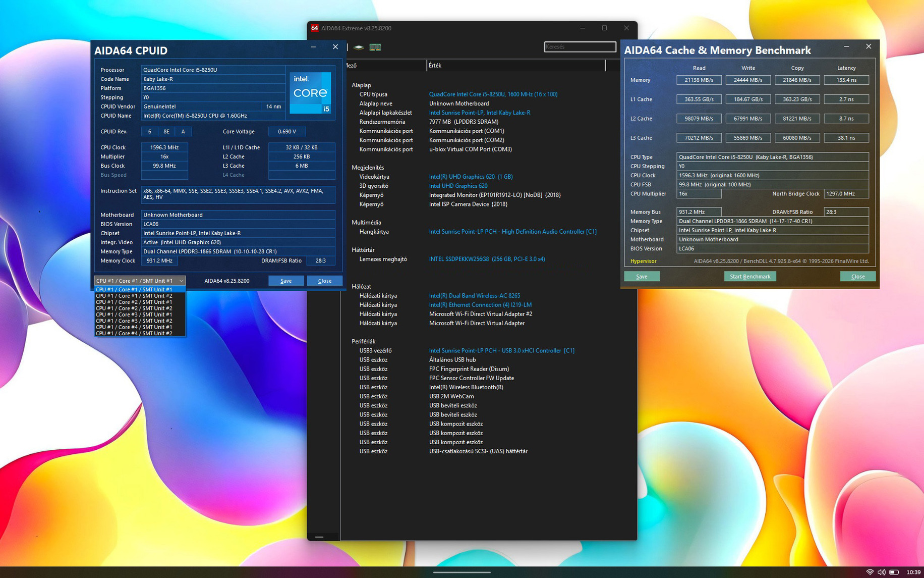Choose CPU #1 / Core #2 / SMT Unit #1
The height and width of the screenshot is (578, 924).
tap(140, 302)
